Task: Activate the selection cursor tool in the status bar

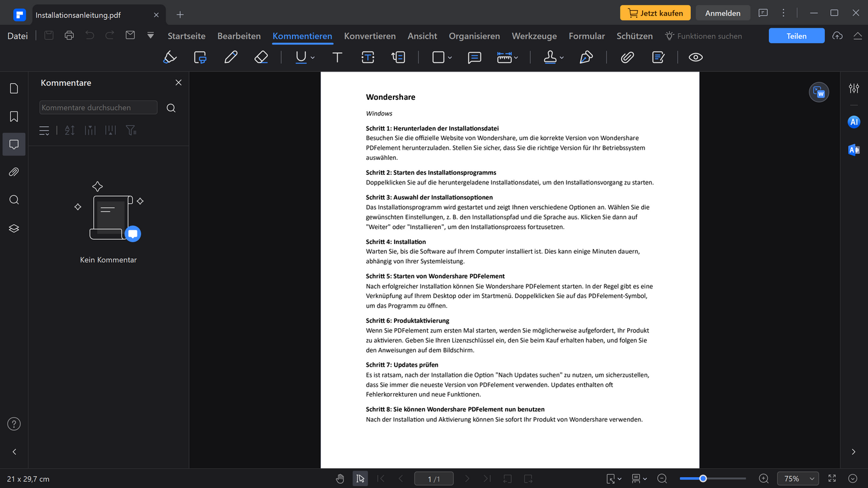Action: (x=360, y=479)
